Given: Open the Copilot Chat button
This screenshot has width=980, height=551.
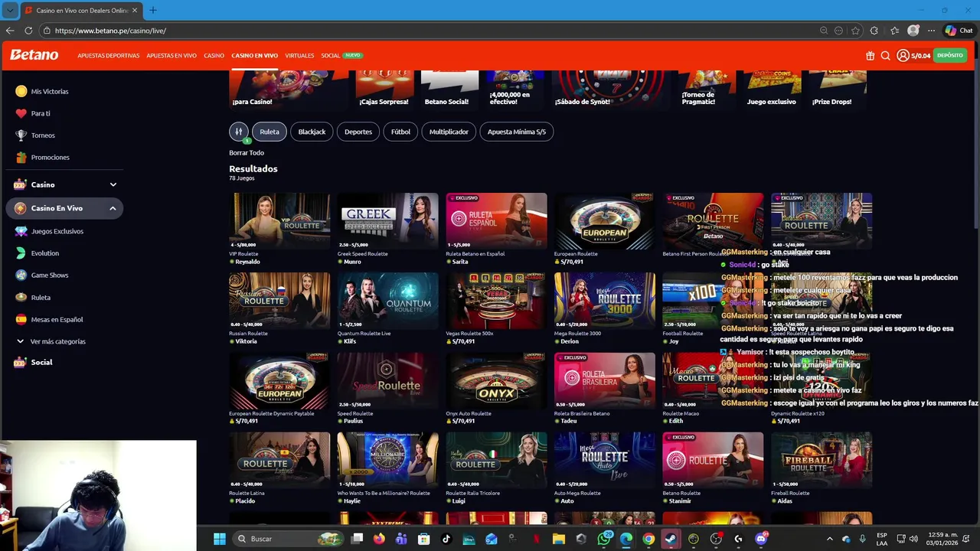Looking at the screenshot, I should 959,31.
